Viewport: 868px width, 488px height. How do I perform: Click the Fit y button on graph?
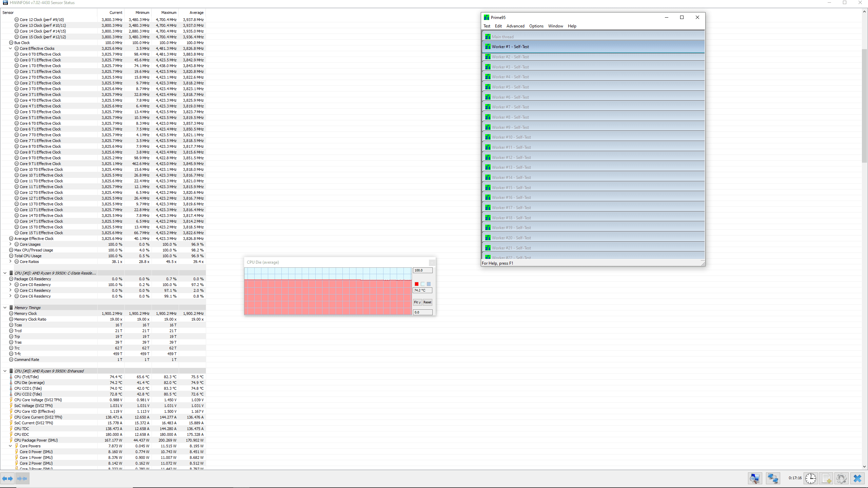tap(417, 302)
